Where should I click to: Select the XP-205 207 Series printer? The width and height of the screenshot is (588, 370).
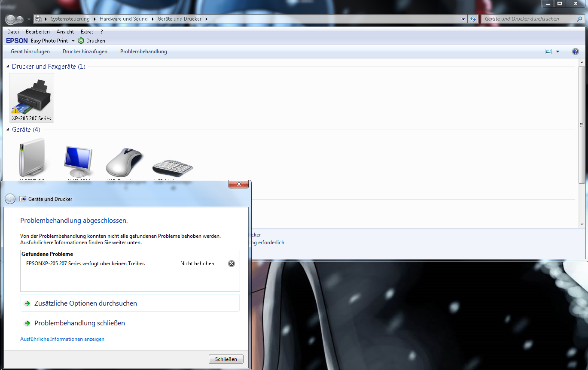(32, 98)
